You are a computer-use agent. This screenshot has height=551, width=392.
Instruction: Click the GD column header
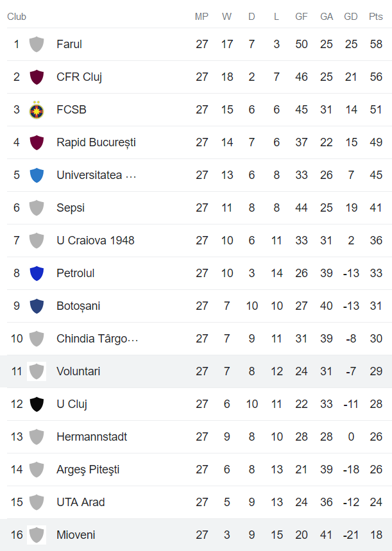[x=351, y=17]
